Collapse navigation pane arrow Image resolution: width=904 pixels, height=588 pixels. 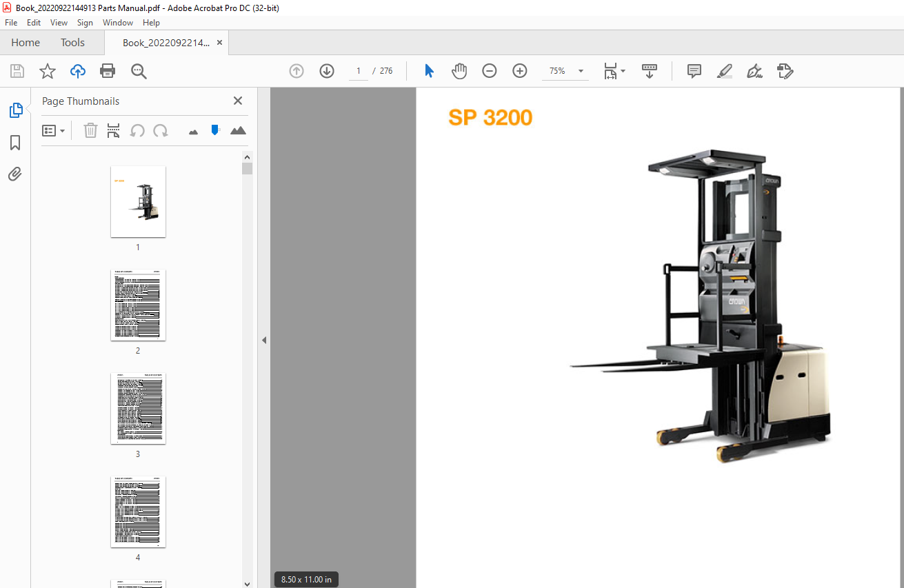click(x=263, y=340)
